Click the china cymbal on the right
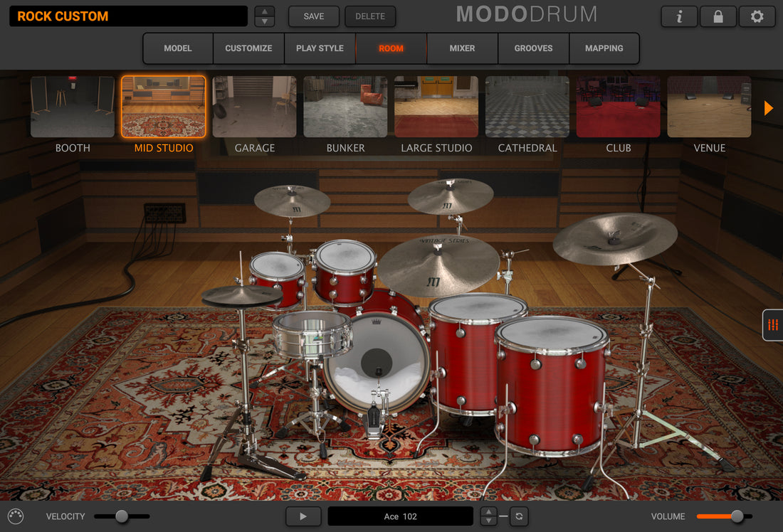The width and height of the screenshot is (783, 532). [615, 238]
